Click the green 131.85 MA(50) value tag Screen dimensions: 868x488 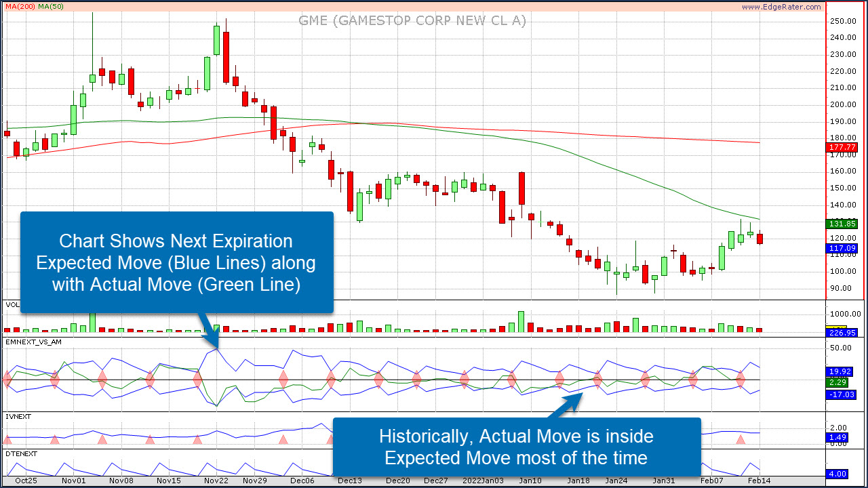[843, 224]
